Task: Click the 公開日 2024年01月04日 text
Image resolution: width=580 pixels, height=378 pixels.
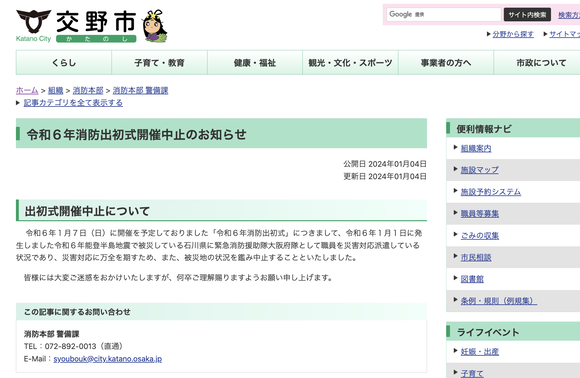Action: (385, 164)
